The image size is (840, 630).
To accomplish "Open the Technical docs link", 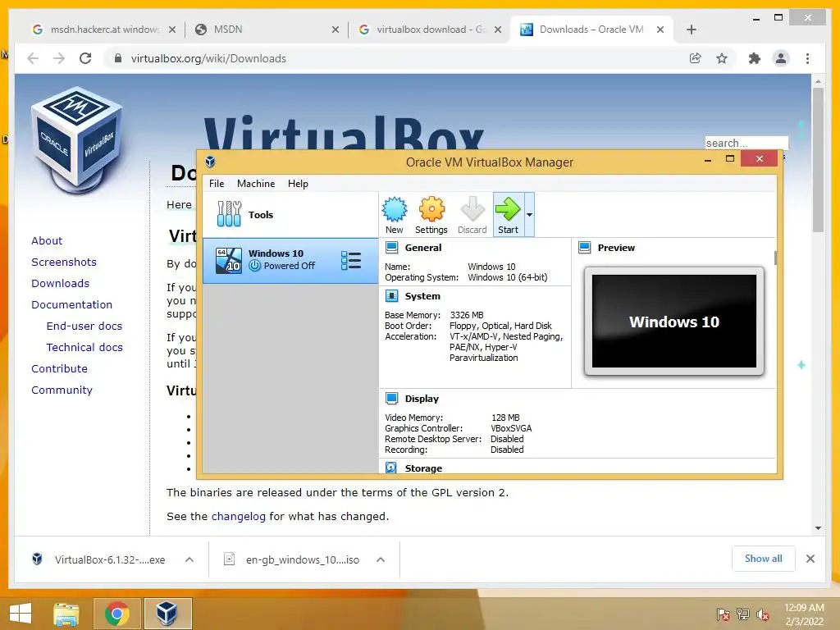I will tap(84, 347).
